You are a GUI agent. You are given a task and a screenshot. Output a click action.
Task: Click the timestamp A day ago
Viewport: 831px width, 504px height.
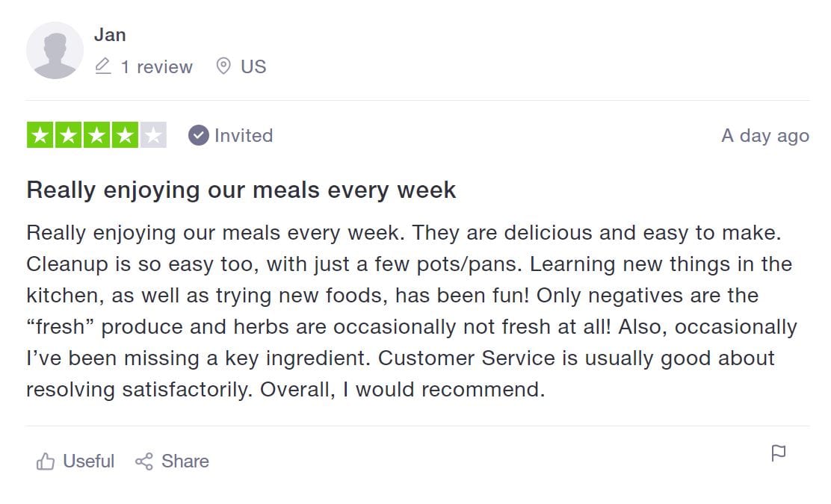[x=764, y=135]
